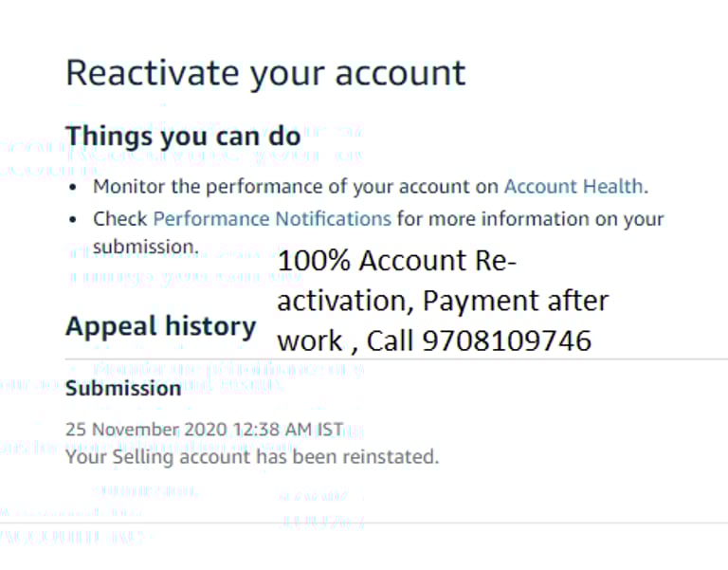Click the bullet before "Monitor the performance"
Image resolution: width=728 pixels, height=570 pixels.
click(73, 188)
